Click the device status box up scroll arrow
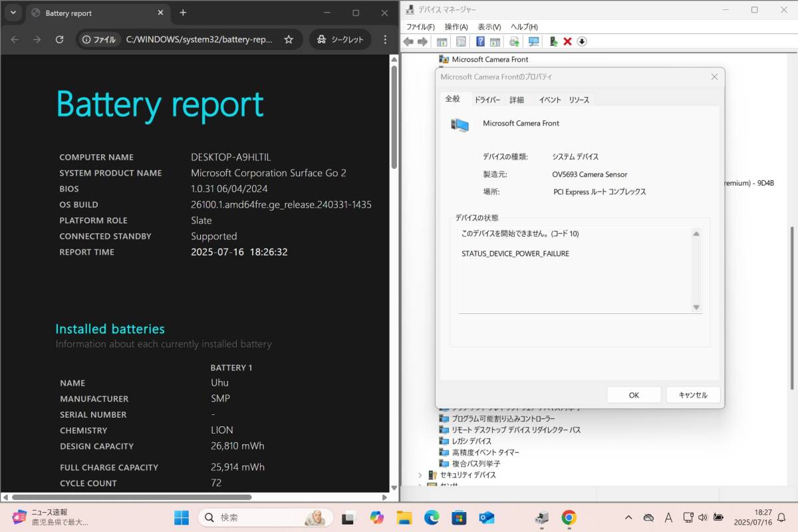Viewport: 798px width, 532px height. 696,233
